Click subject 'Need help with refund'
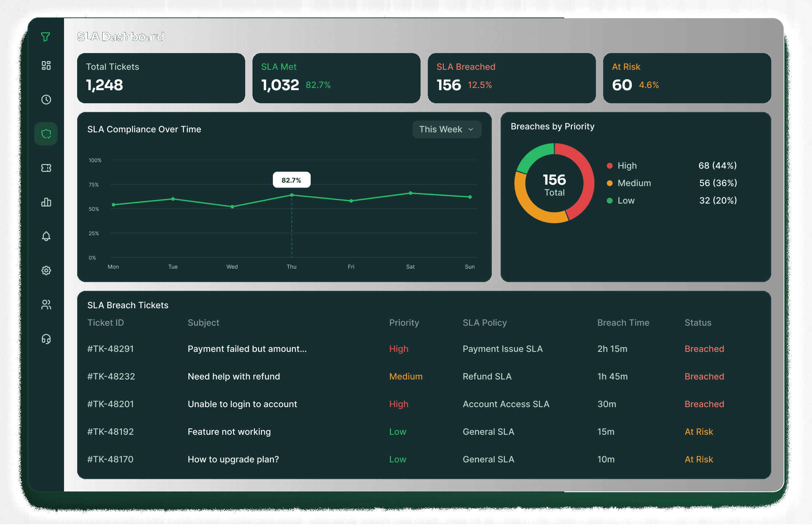812x530 pixels. [234, 377]
